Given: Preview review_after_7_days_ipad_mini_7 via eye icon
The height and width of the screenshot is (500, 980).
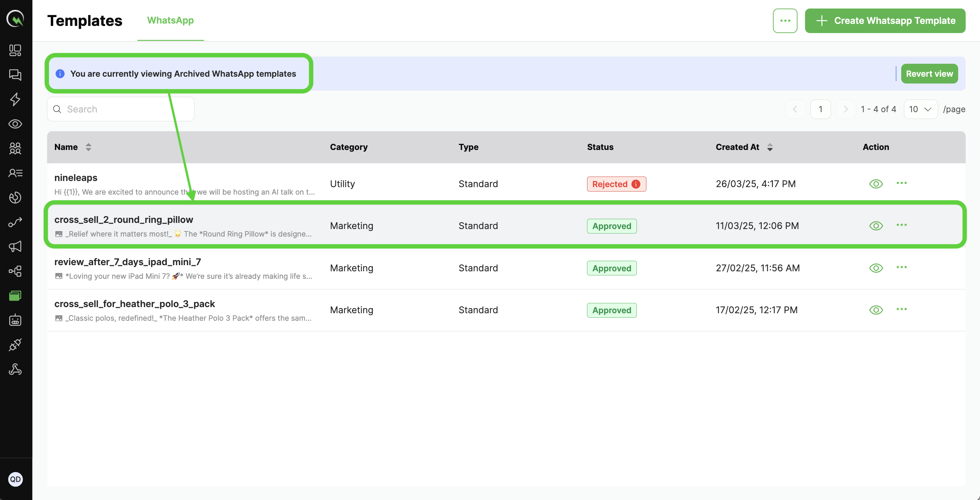Looking at the screenshot, I should (876, 268).
